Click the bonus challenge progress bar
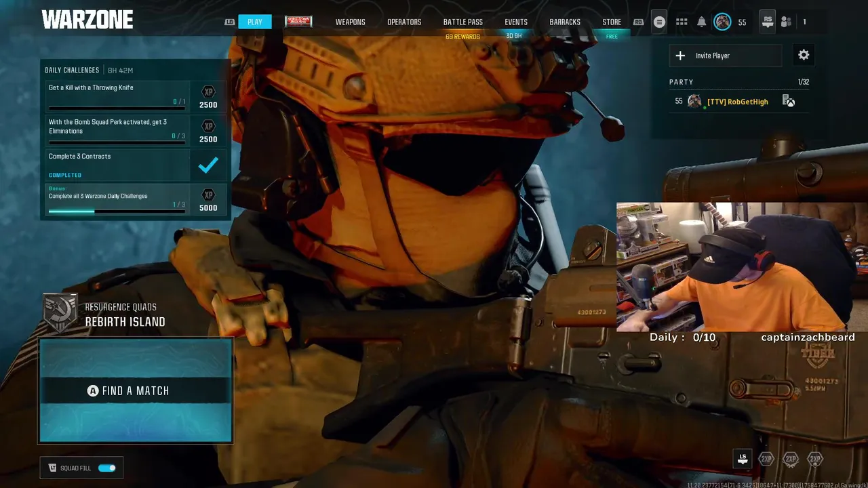Image resolution: width=868 pixels, height=488 pixels. [x=117, y=211]
